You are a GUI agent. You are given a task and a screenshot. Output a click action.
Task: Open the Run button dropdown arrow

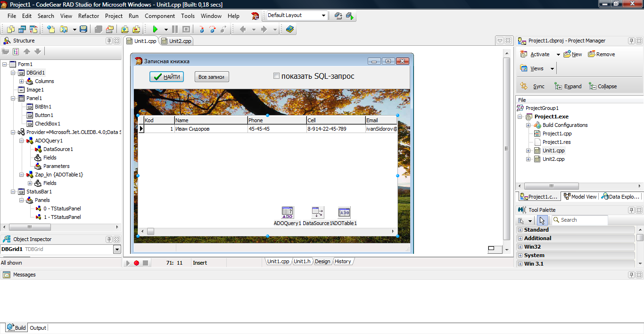point(166,29)
